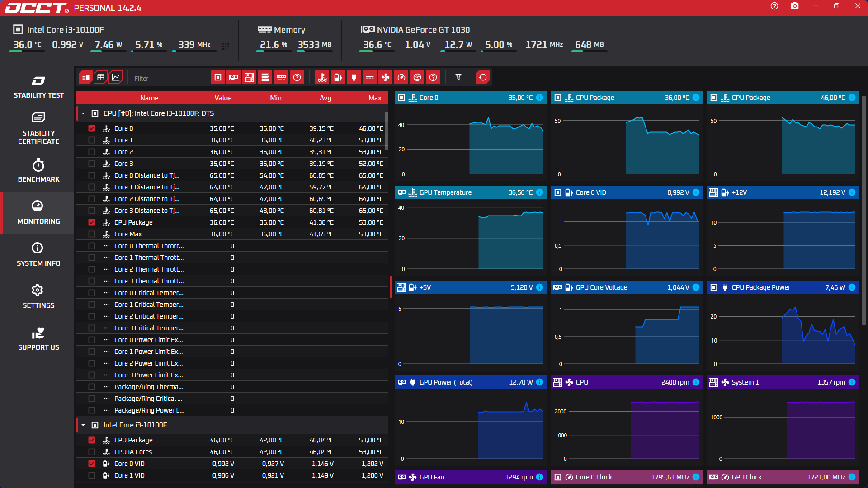The image size is (868, 488).
Task: Click the GPU Fan graph header
Action: coord(471,477)
